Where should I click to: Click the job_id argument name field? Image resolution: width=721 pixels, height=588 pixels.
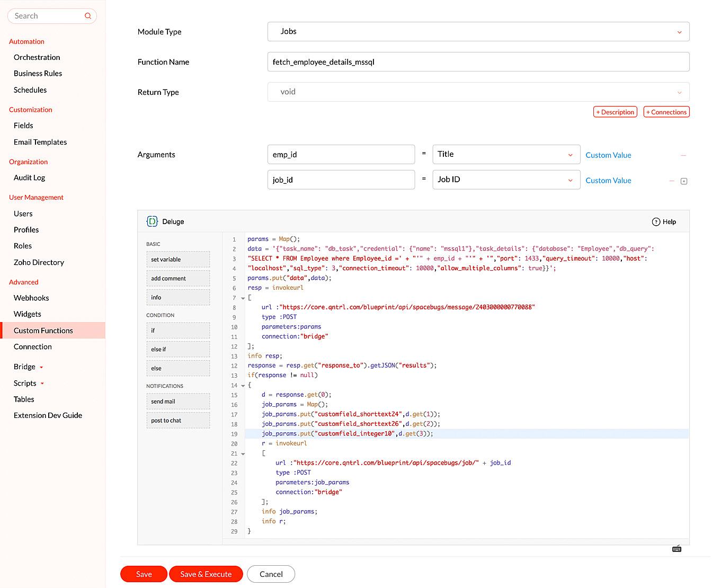point(341,180)
